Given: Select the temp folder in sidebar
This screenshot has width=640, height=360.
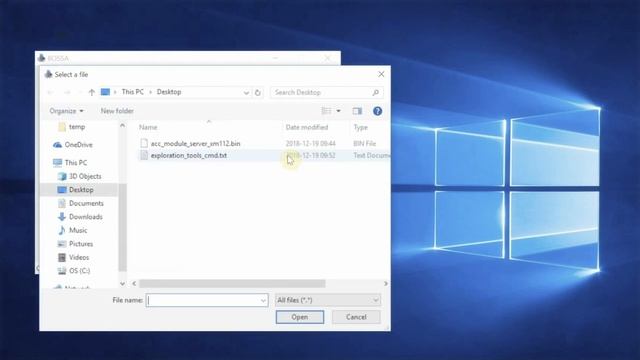Looking at the screenshot, I should 77,127.
